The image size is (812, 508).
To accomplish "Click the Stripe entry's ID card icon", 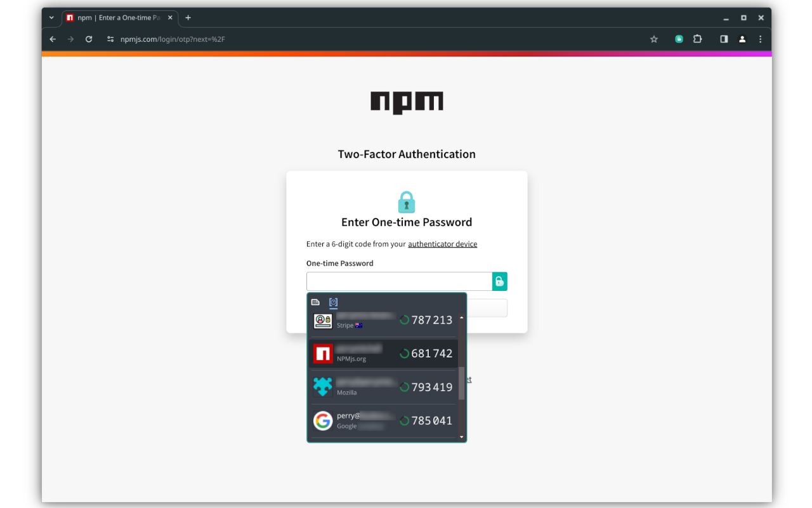I will (323, 321).
